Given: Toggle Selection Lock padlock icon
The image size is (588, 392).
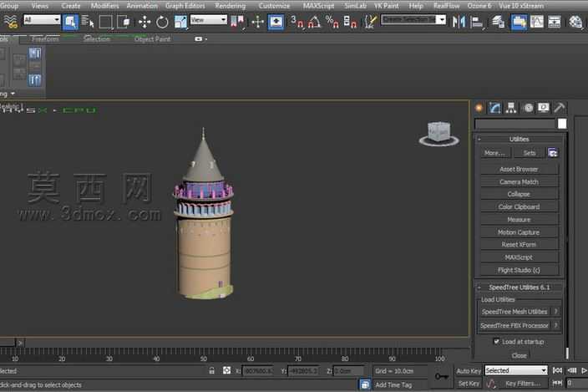Looking at the screenshot, I should pyautogui.click(x=211, y=370).
